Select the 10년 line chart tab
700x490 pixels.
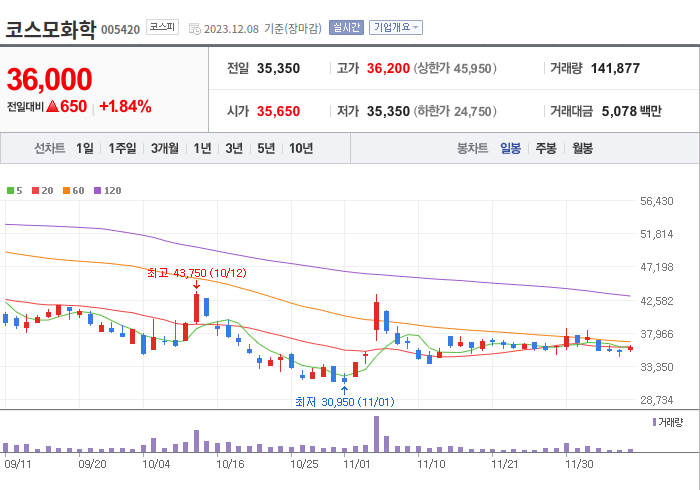pos(301,148)
